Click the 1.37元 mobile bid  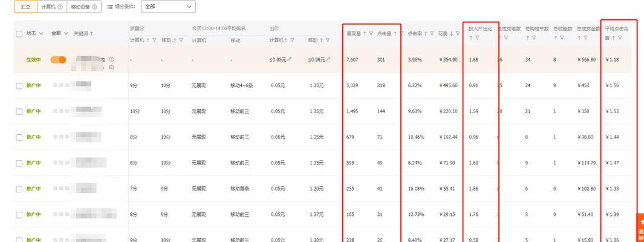click(317, 214)
